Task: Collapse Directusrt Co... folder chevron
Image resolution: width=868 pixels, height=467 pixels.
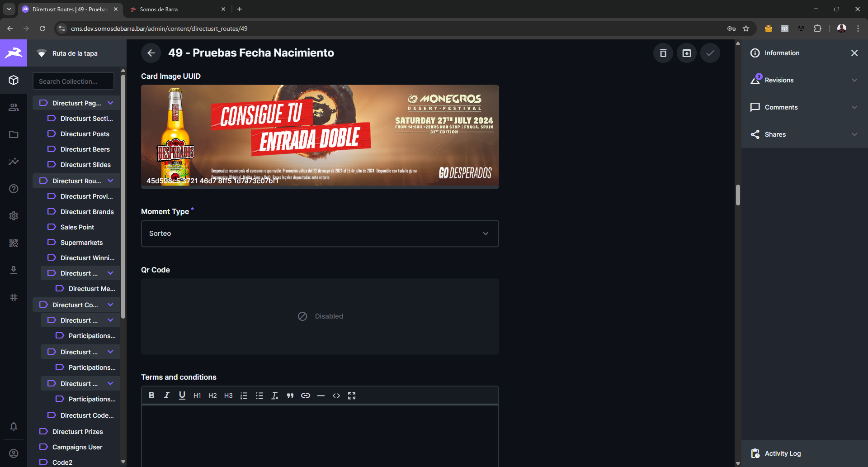Action: coord(110,305)
